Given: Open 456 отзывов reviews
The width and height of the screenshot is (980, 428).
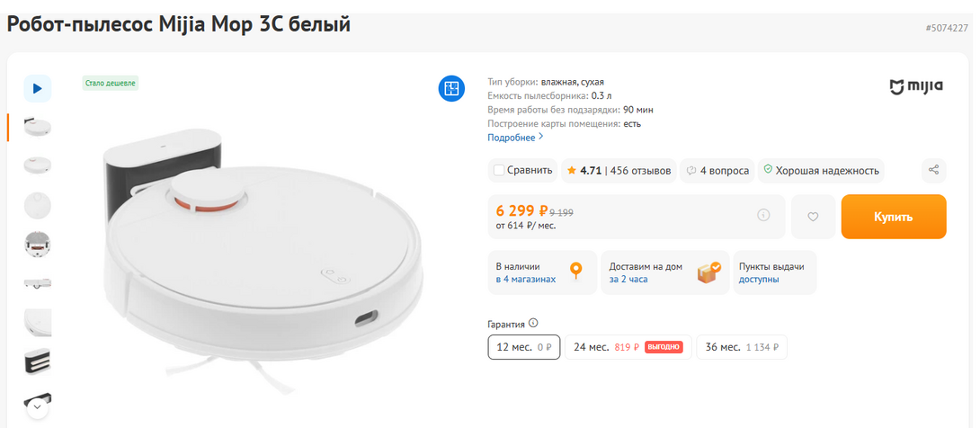Looking at the screenshot, I should 640,170.
